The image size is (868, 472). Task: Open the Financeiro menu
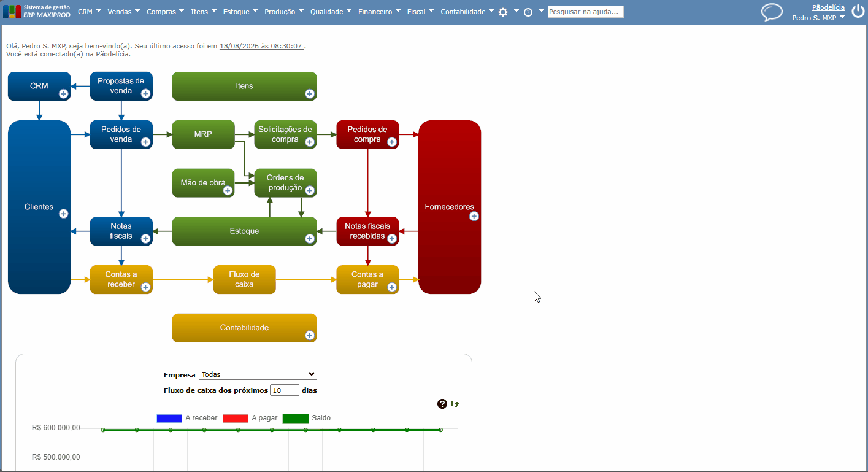coord(379,12)
